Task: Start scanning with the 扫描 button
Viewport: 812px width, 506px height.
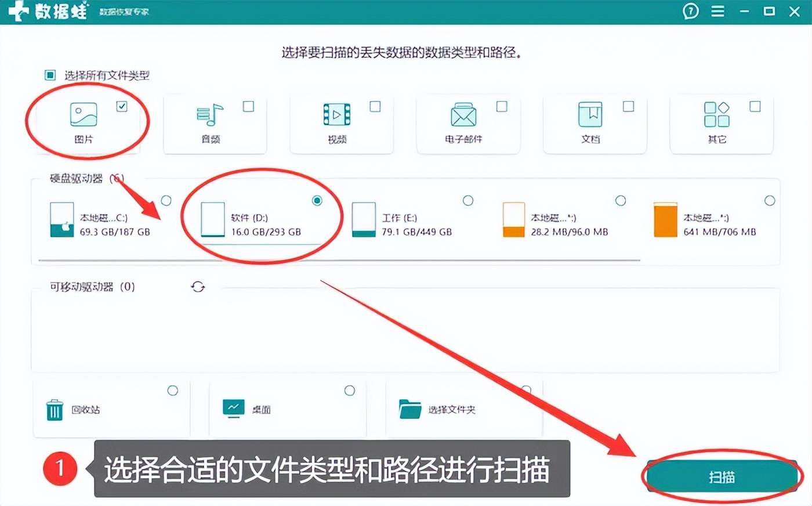Action: pyautogui.click(x=722, y=477)
